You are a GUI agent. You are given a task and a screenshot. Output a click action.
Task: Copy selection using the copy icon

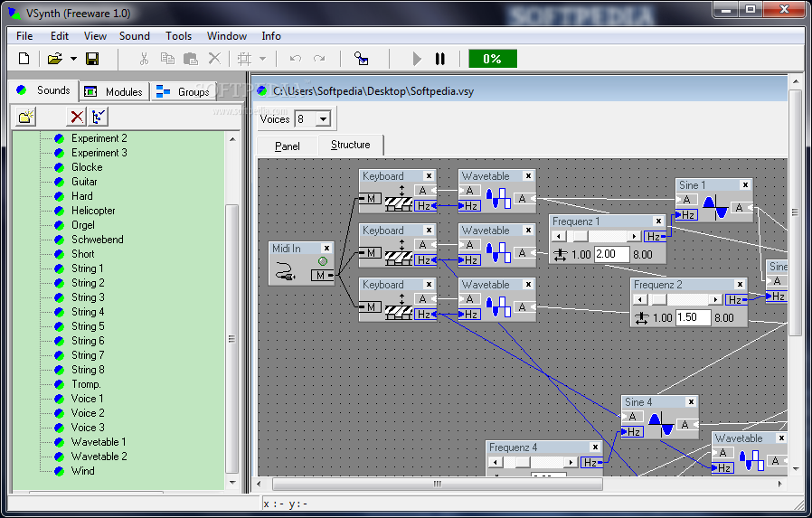point(167,59)
